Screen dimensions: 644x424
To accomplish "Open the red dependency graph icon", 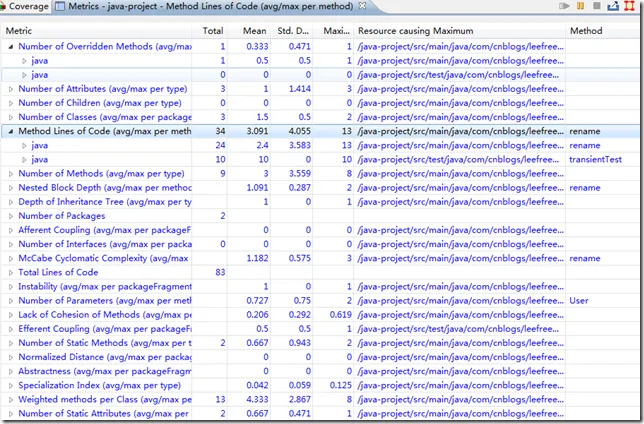I will (629, 6).
